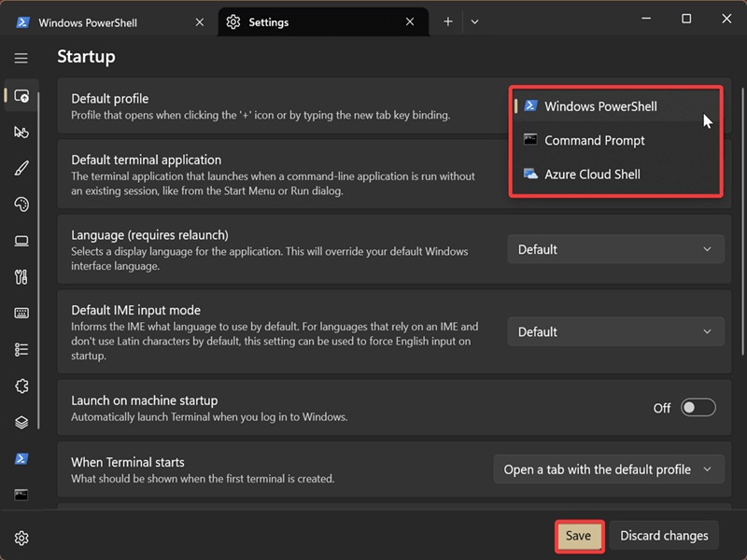Open the list-style sidebar icon
The width and height of the screenshot is (747, 560).
tap(21, 349)
